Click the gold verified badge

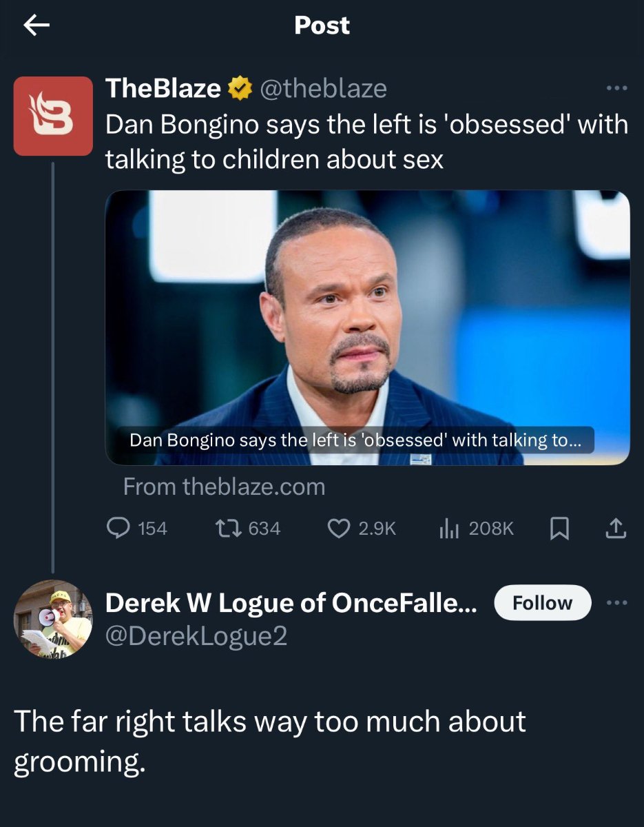click(x=238, y=89)
